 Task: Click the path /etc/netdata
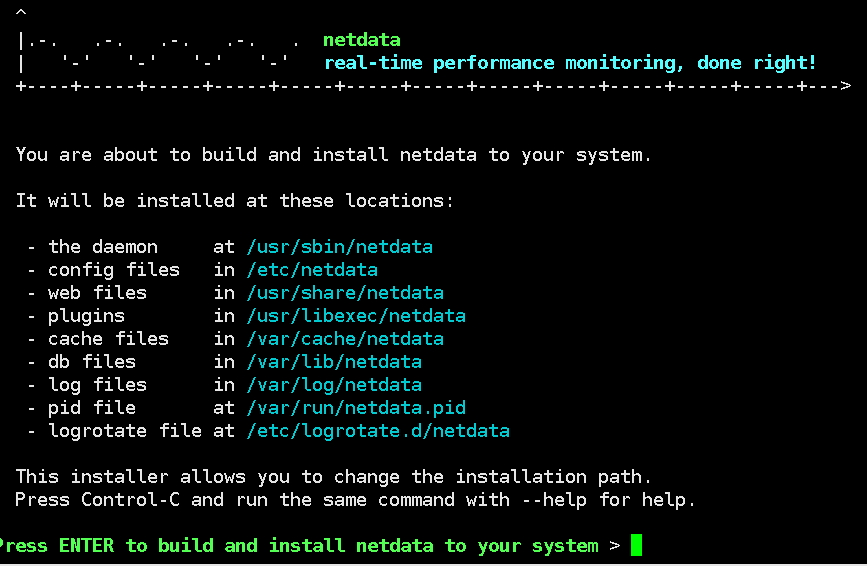312,270
